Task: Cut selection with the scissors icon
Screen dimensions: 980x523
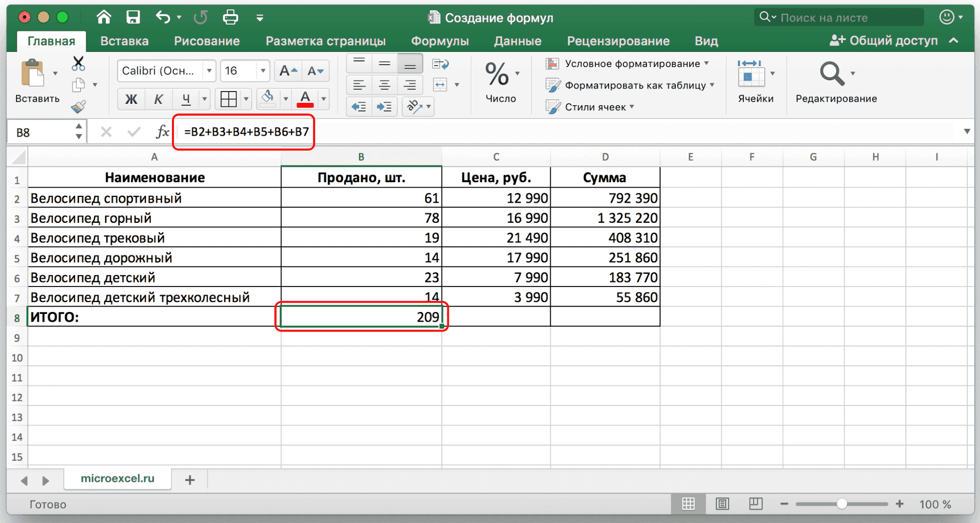Action: coord(77,63)
